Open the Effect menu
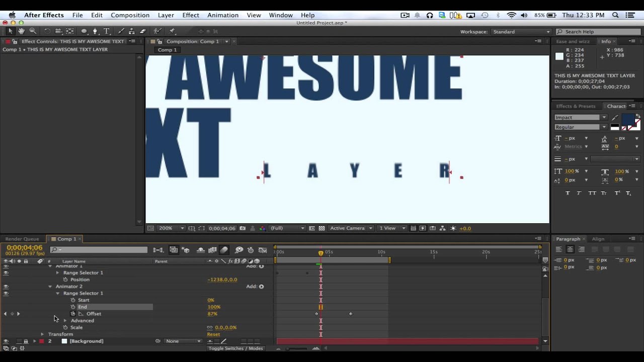This screenshot has width=644, height=362. point(191,15)
